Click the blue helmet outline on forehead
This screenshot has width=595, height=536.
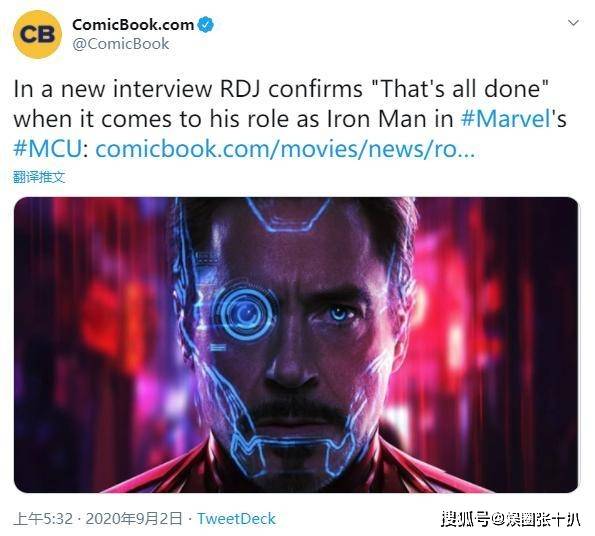click(288, 215)
